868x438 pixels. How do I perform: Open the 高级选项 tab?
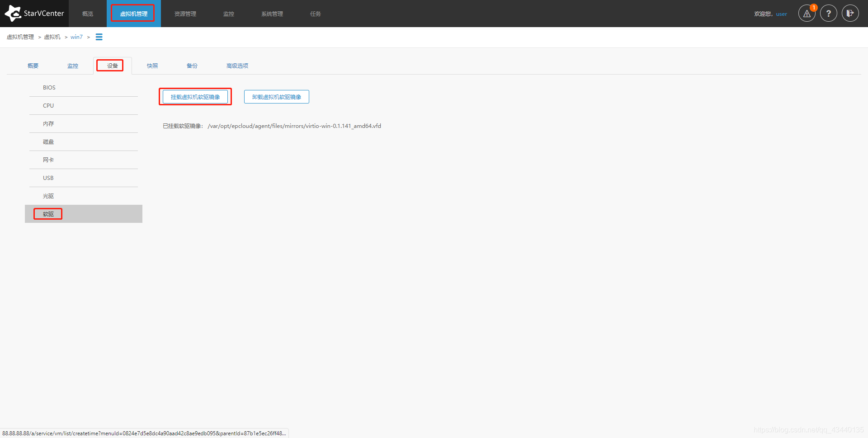[237, 66]
